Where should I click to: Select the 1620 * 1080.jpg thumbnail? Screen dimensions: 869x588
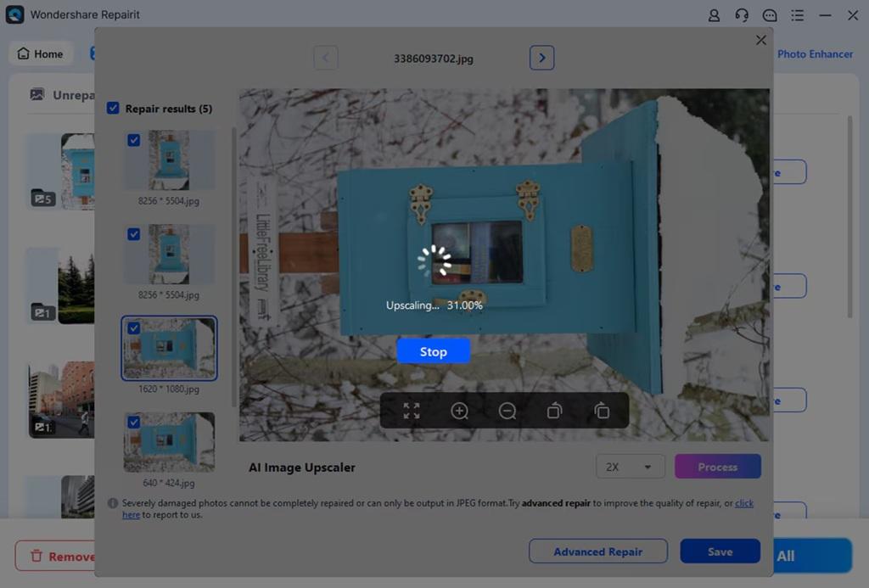pyautogui.click(x=170, y=349)
